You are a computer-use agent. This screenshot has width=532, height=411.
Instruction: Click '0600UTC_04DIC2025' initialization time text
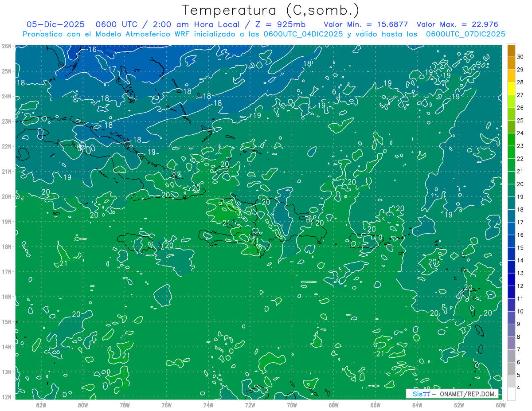303,34
